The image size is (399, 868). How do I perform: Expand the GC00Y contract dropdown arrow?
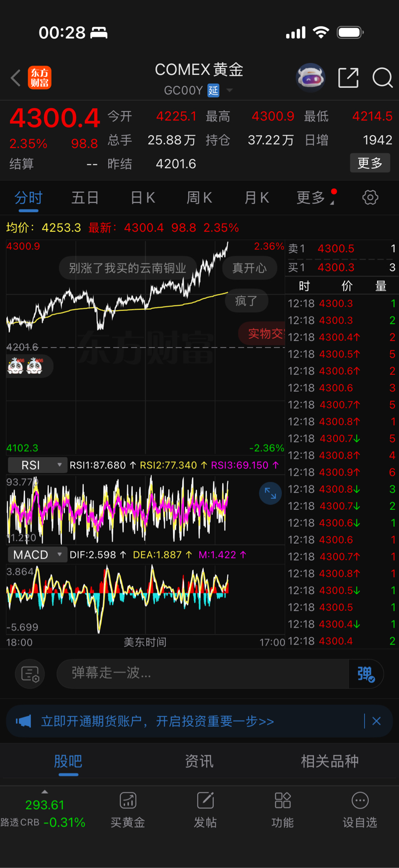click(230, 91)
